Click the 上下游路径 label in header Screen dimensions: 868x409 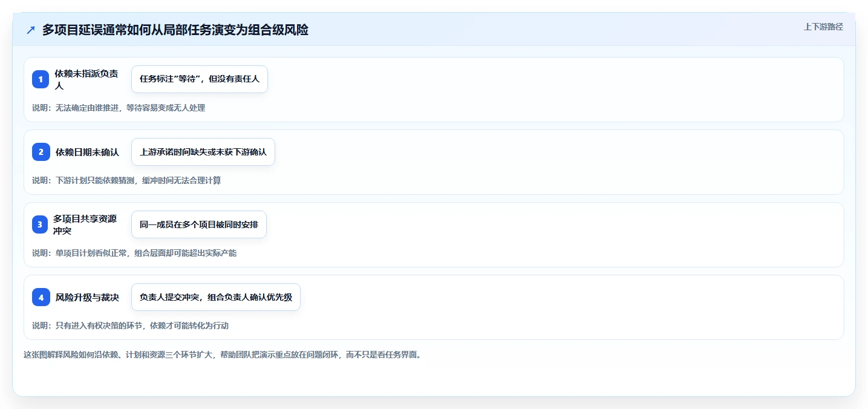(x=823, y=27)
